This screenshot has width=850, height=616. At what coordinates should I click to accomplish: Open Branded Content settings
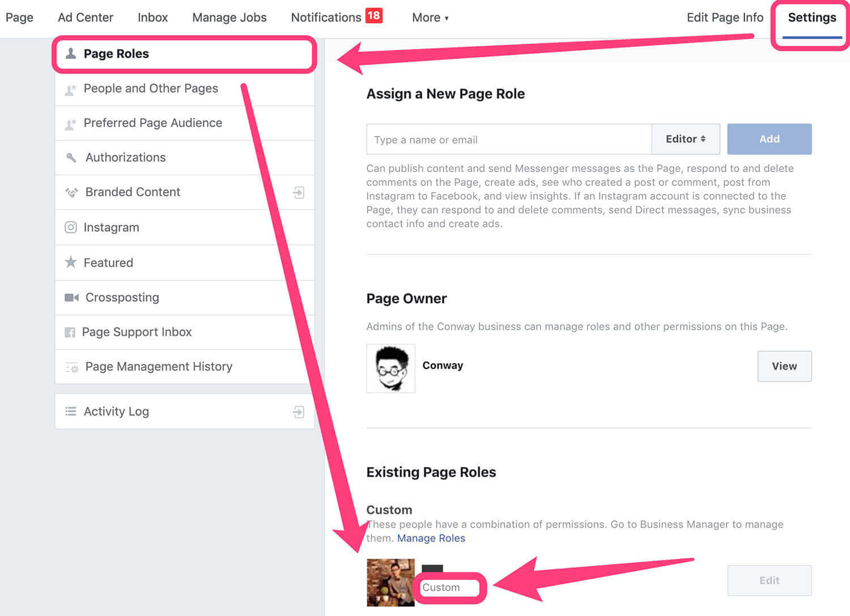pos(185,192)
